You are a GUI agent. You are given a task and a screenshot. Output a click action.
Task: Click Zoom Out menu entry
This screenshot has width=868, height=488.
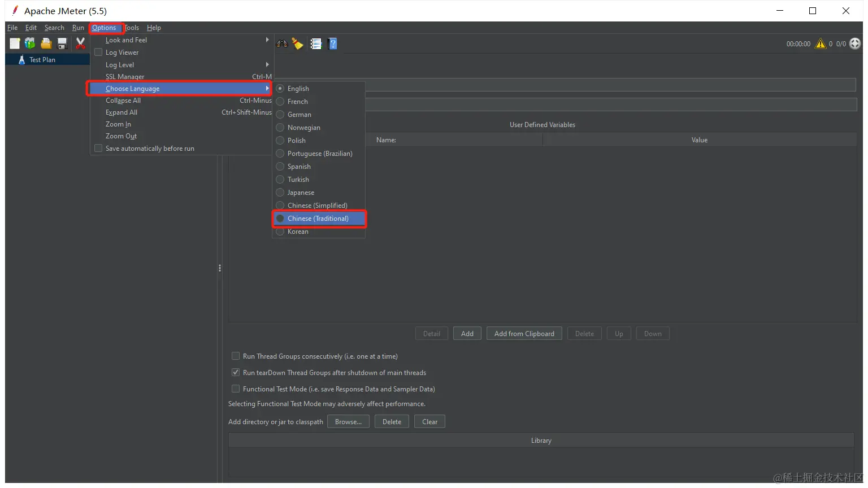pos(181,136)
